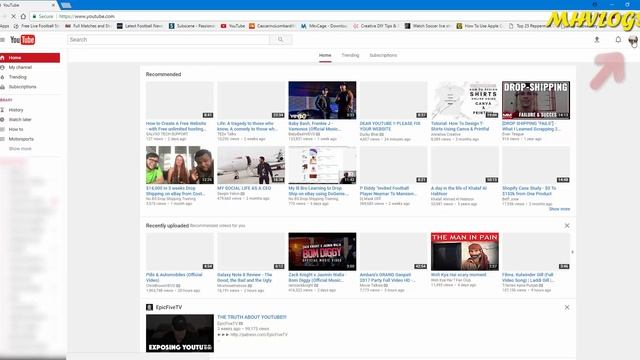Image resolution: width=640 pixels, height=360 pixels.
Task: Open MY SOCIAL LIFE AS A CEO thumbnail
Action: tap(251, 165)
